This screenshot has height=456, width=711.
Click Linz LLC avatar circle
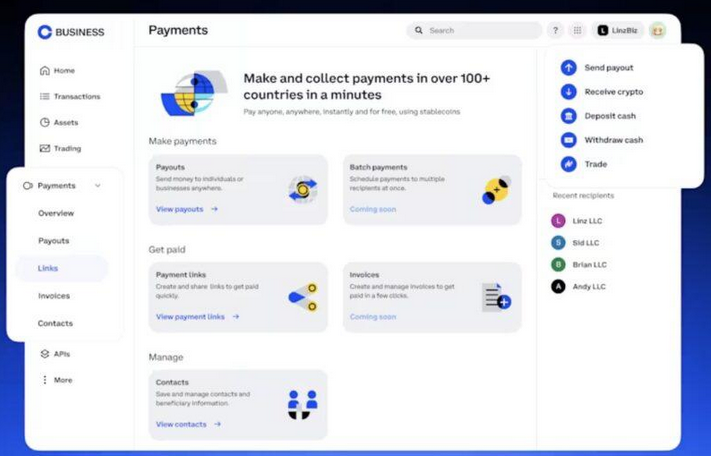(x=558, y=221)
